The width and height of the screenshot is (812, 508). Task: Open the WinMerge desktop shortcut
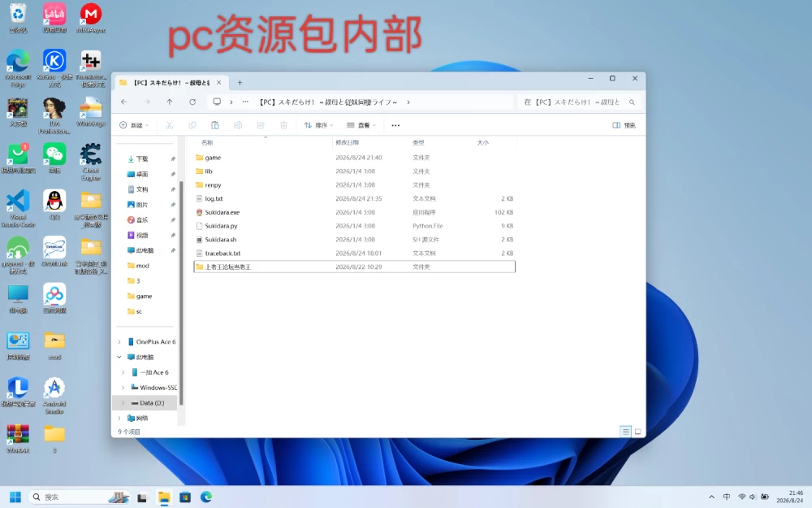coord(91,111)
